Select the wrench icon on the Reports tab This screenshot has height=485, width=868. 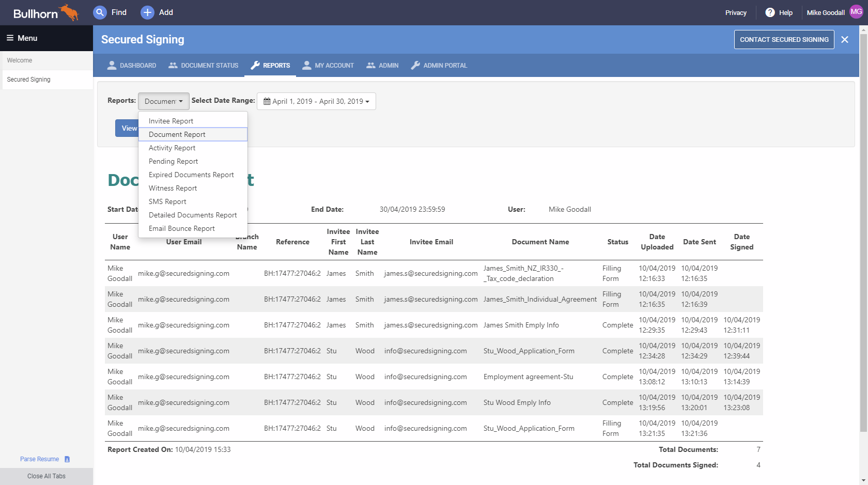point(255,65)
